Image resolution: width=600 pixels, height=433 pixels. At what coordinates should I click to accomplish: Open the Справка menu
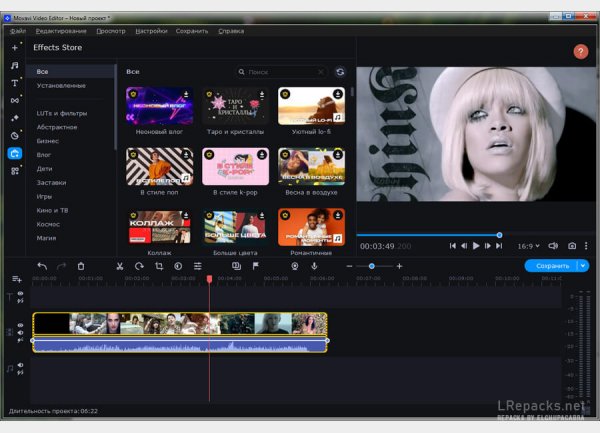click(231, 31)
